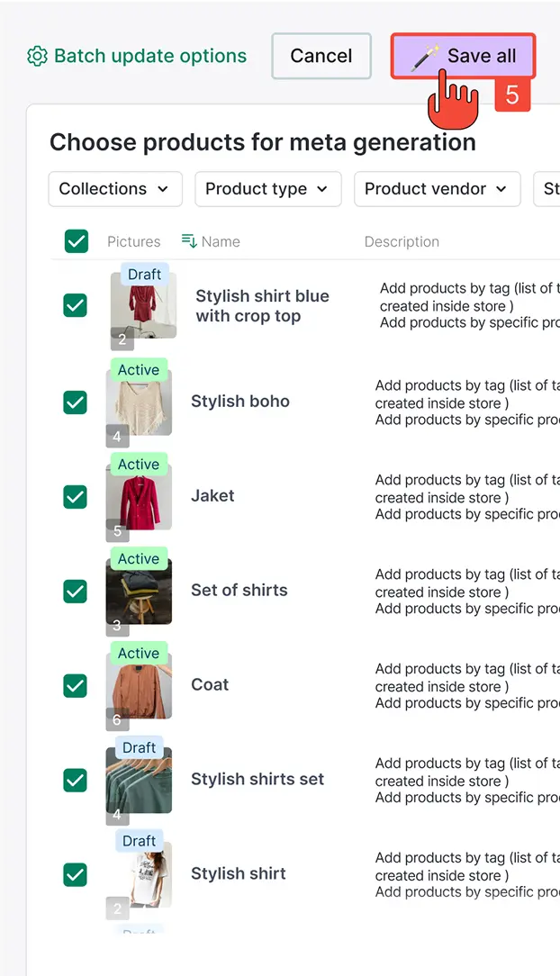Image resolution: width=560 pixels, height=976 pixels.
Task: Expand the Product vendor filter
Action: 437,189
